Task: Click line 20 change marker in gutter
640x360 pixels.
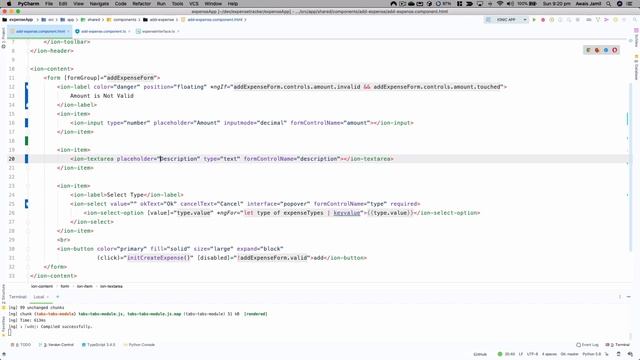Action: click(27, 159)
